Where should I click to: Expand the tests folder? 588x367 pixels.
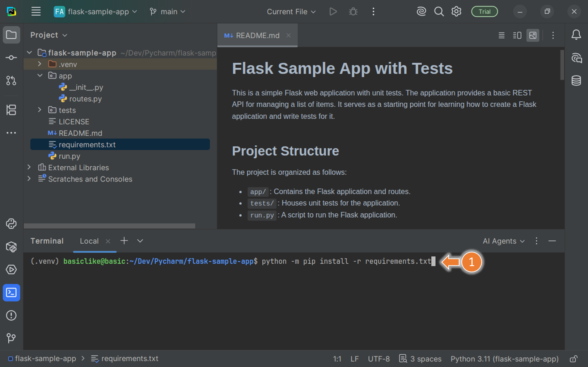(40, 110)
